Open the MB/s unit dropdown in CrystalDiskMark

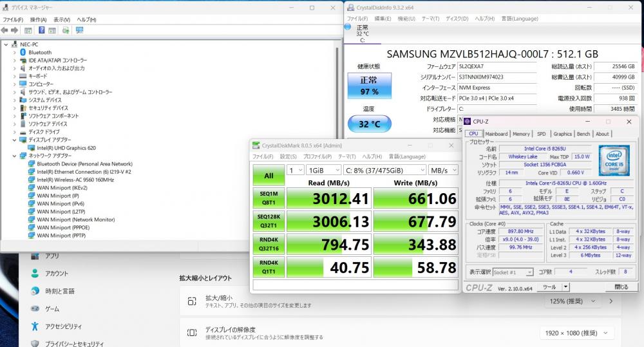tap(443, 170)
